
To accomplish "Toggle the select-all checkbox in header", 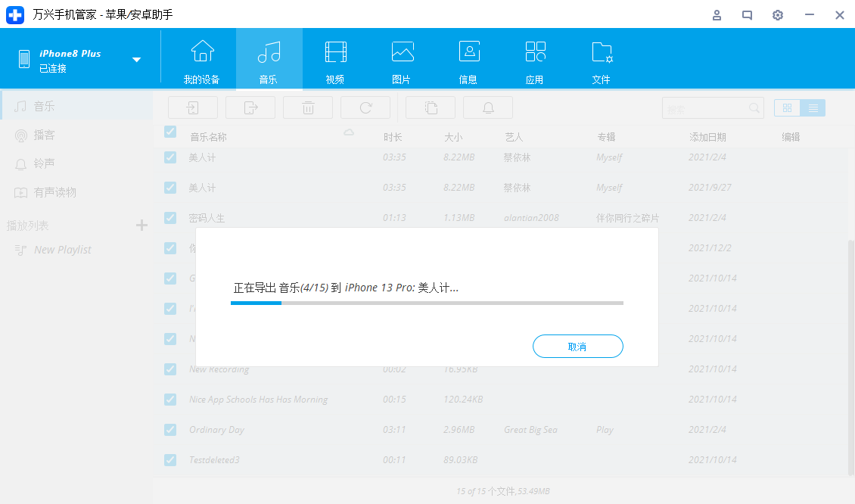I will (x=170, y=132).
